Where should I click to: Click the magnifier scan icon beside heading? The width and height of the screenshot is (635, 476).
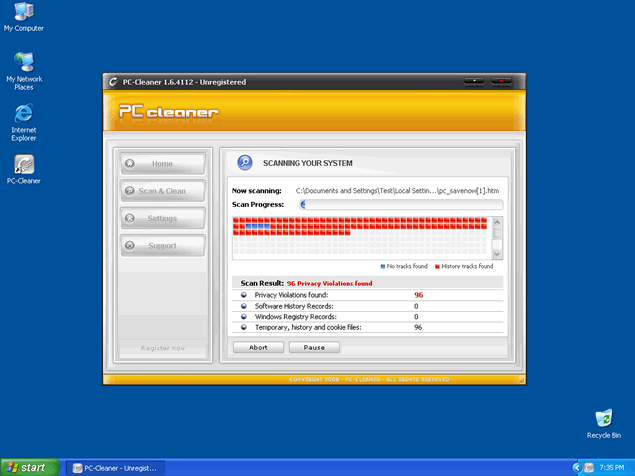point(244,163)
